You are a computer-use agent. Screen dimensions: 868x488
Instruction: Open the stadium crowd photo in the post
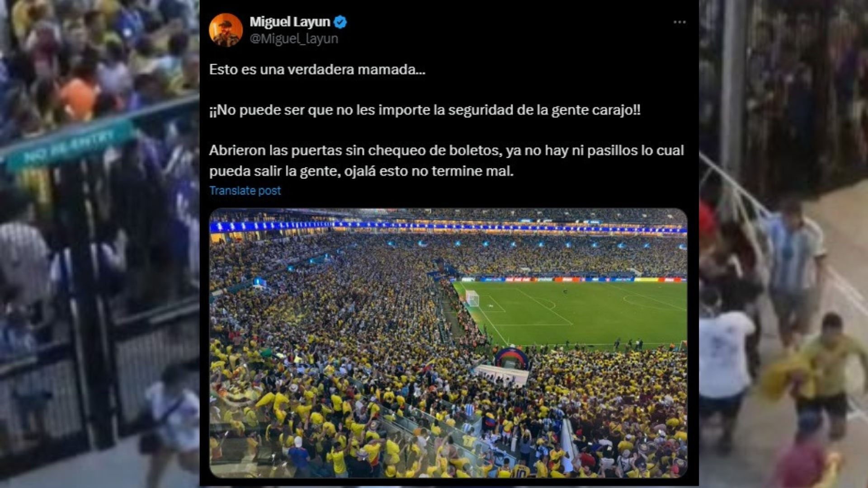click(448, 343)
